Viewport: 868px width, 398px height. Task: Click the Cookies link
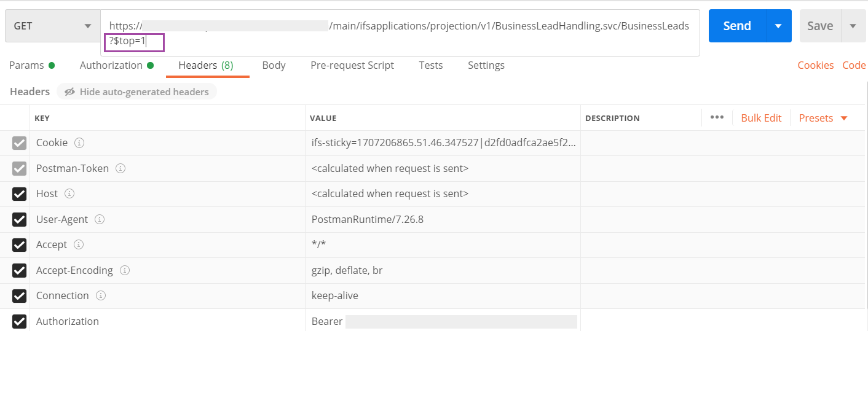(x=815, y=64)
